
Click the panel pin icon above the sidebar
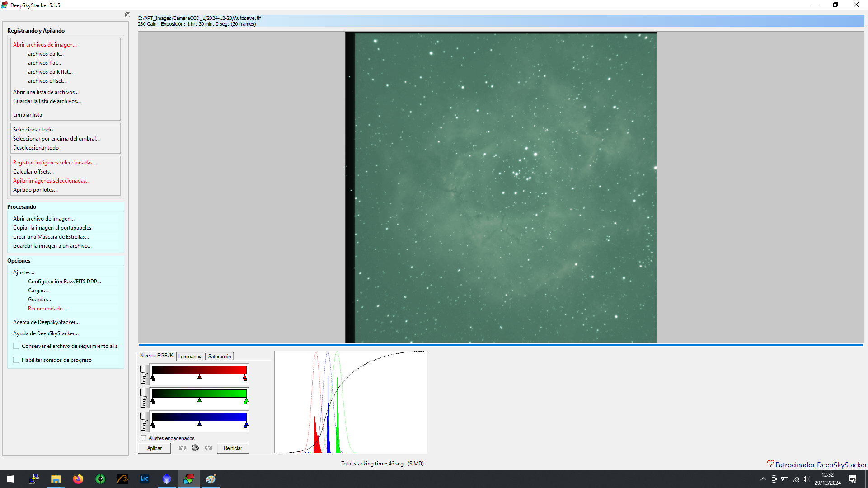pos(128,15)
